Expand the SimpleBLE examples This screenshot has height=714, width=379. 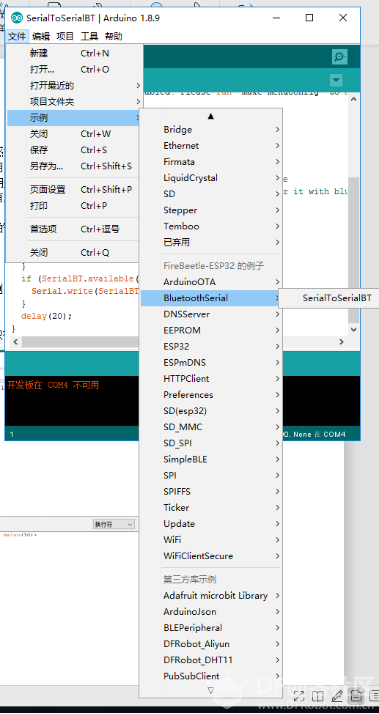click(211, 459)
